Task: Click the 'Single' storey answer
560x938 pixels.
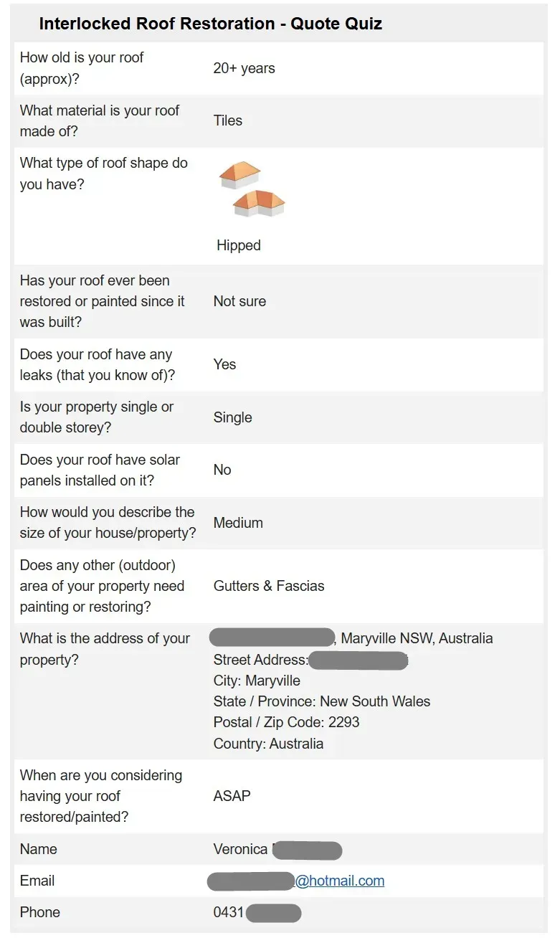Action: [x=233, y=417]
